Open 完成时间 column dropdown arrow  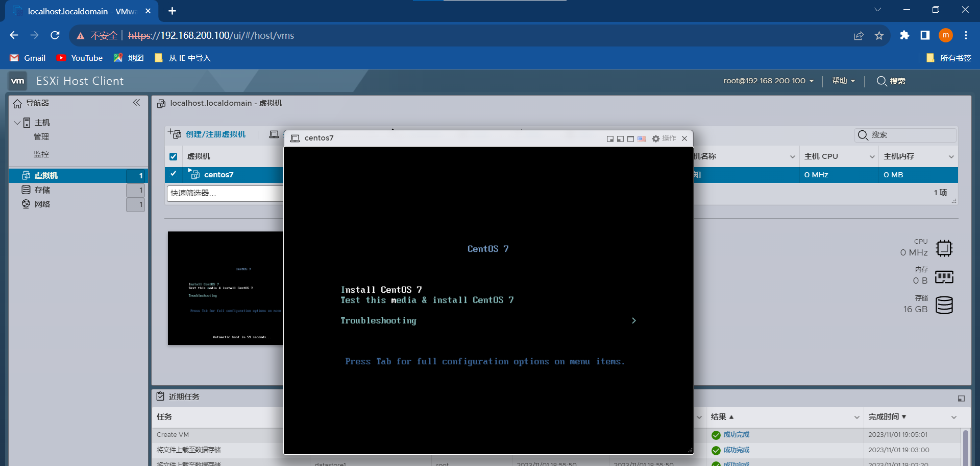pos(954,417)
